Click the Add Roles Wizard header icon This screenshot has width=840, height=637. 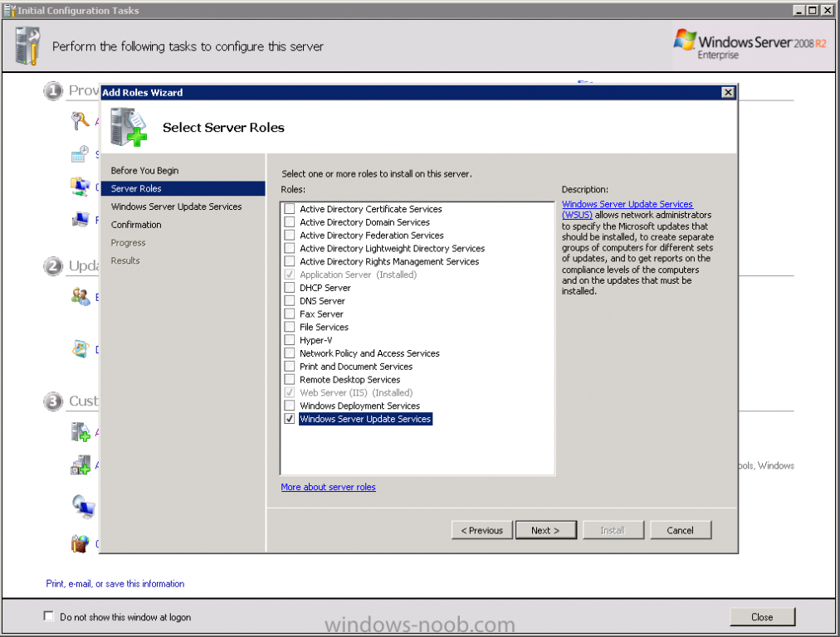click(x=128, y=127)
